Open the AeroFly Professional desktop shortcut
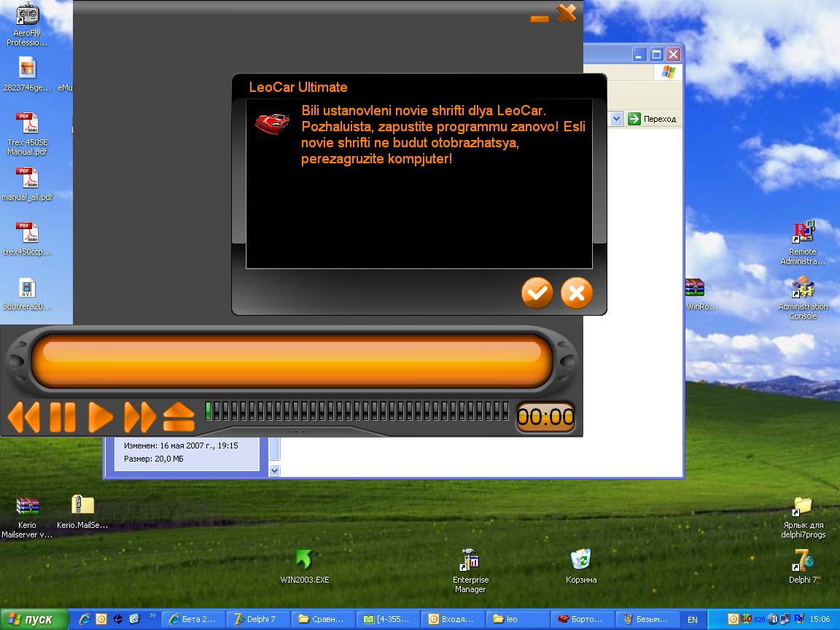The width and height of the screenshot is (840, 630). 27,24
